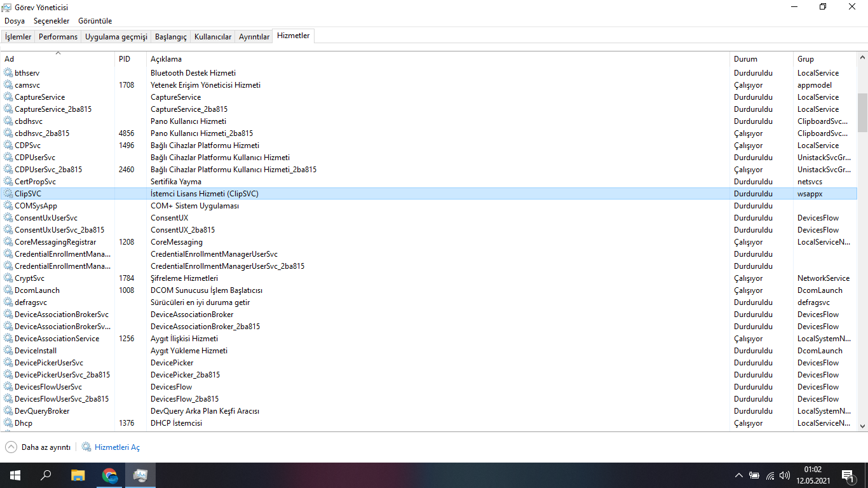
Task: Click the Bluetooth Destek Hizmeti description
Action: tap(193, 73)
